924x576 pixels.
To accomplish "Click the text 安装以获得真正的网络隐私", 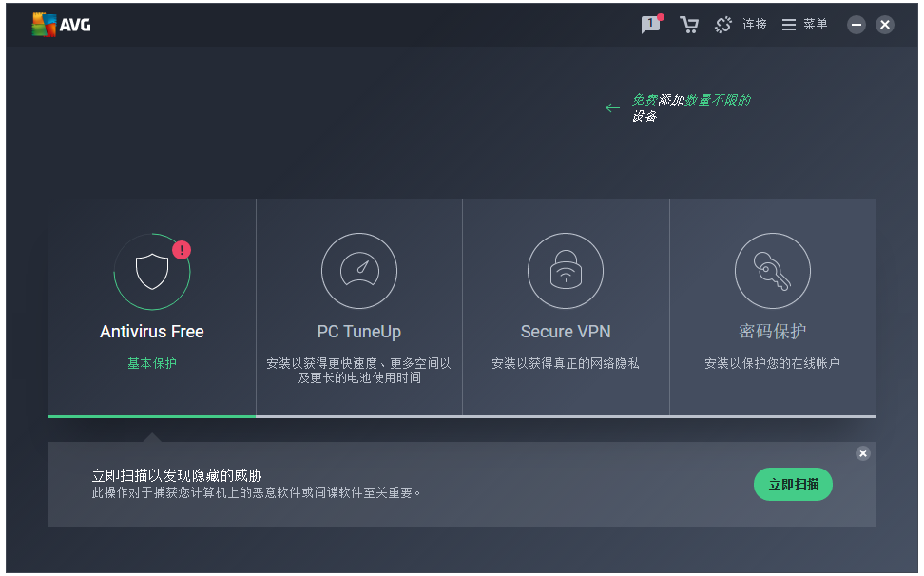I will 566,363.
